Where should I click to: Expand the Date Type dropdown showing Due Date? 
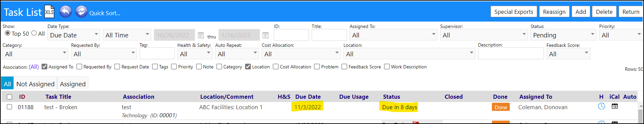tap(74, 35)
